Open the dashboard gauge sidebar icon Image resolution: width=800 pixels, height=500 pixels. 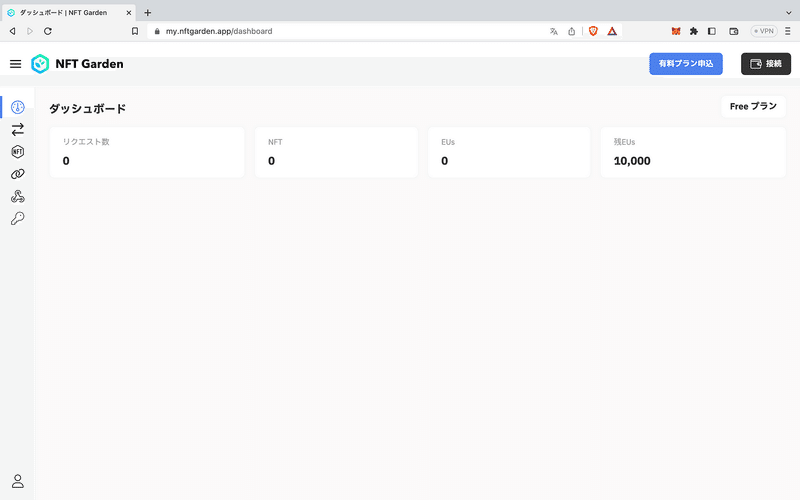(18, 107)
